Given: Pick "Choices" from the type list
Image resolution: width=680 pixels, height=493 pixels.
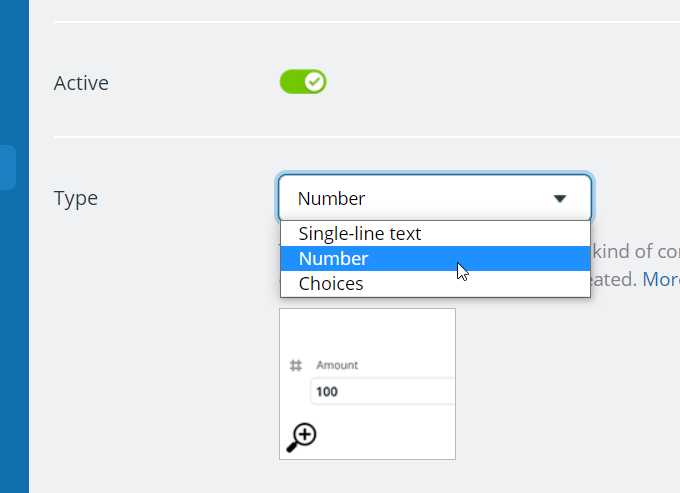Looking at the screenshot, I should click(x=331, y=284).
